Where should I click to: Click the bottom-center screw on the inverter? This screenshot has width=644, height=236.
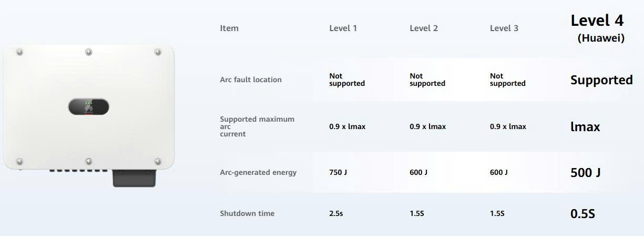[x=88, y=161]
